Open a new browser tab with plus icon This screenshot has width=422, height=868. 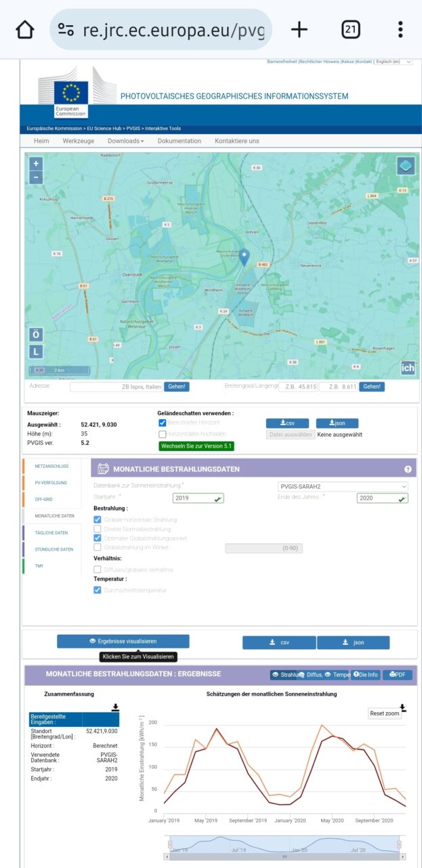point(299,29)
